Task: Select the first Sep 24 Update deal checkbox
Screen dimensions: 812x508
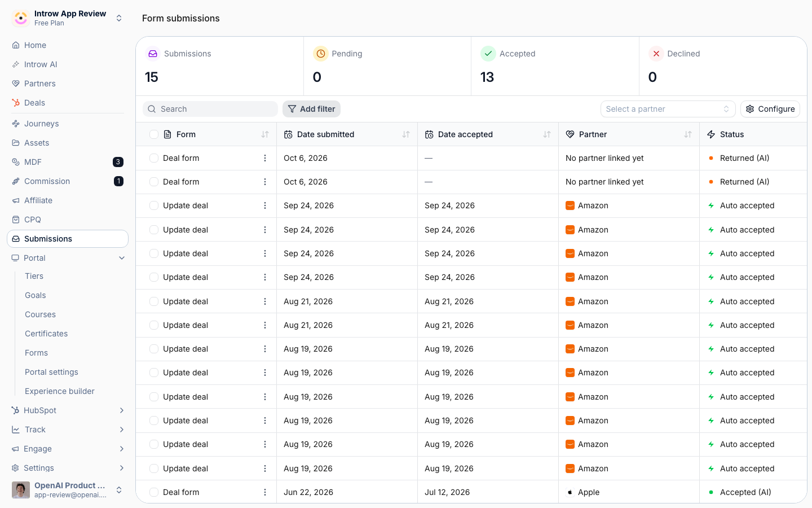Action: point(154,205)
